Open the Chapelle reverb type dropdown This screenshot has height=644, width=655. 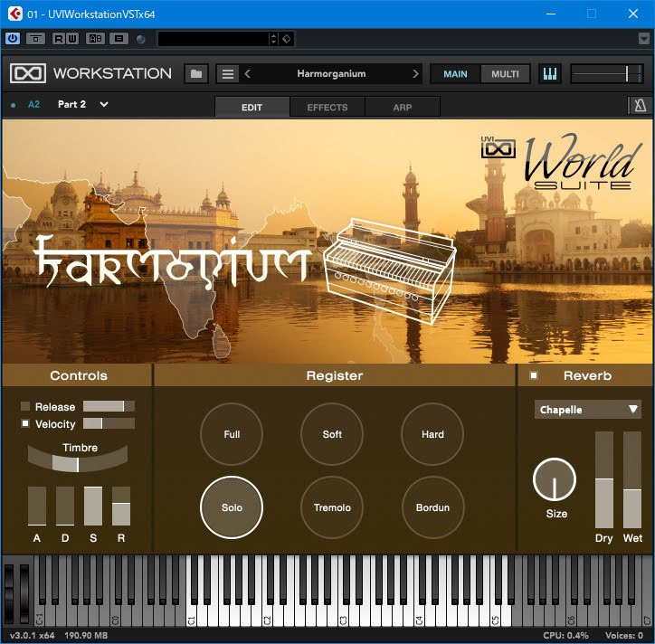pos(588,410)
